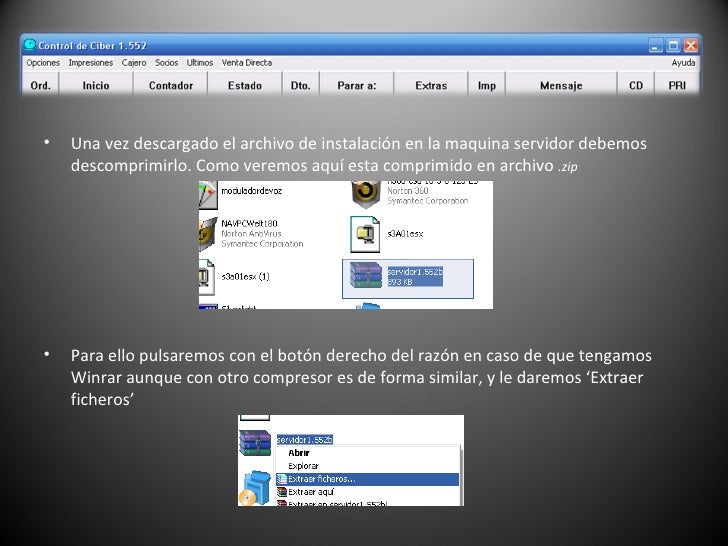Click the PRI column header
Image resolution: width=728 pixels, height=546 pixels.
click(677, 85)
